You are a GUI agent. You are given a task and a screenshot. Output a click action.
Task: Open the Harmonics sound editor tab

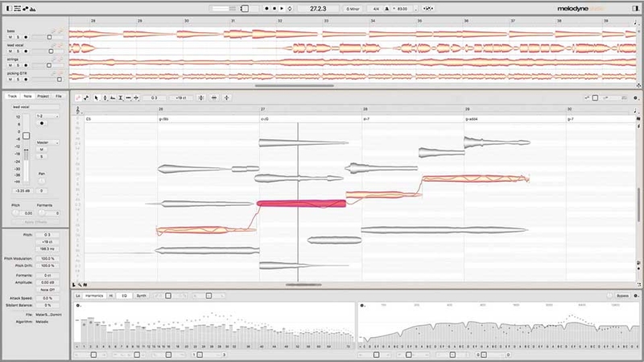click(x=94, y=295)
